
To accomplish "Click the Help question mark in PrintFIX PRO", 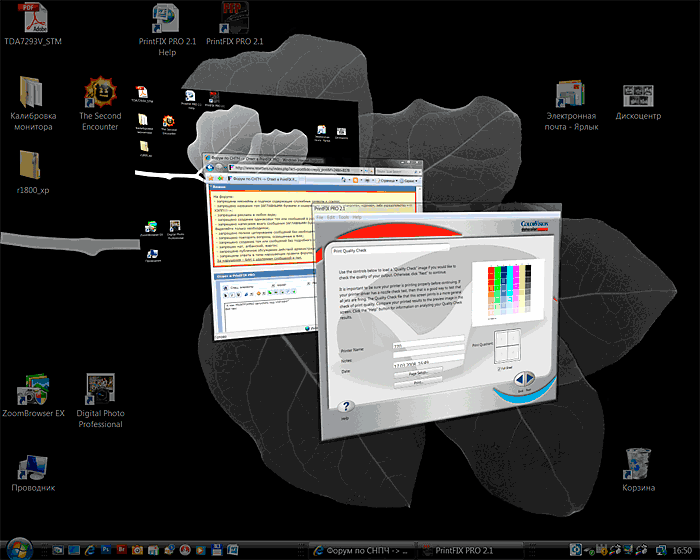I will 346,406.
